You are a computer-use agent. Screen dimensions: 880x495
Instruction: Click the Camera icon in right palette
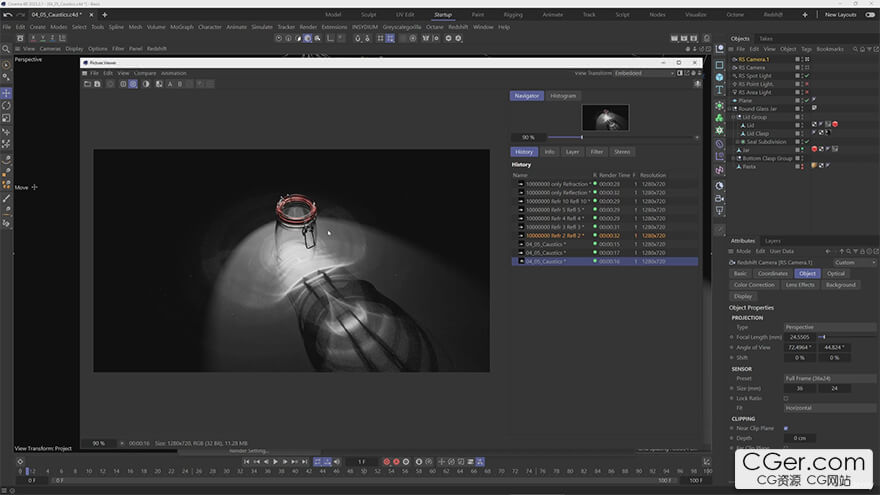719,198
